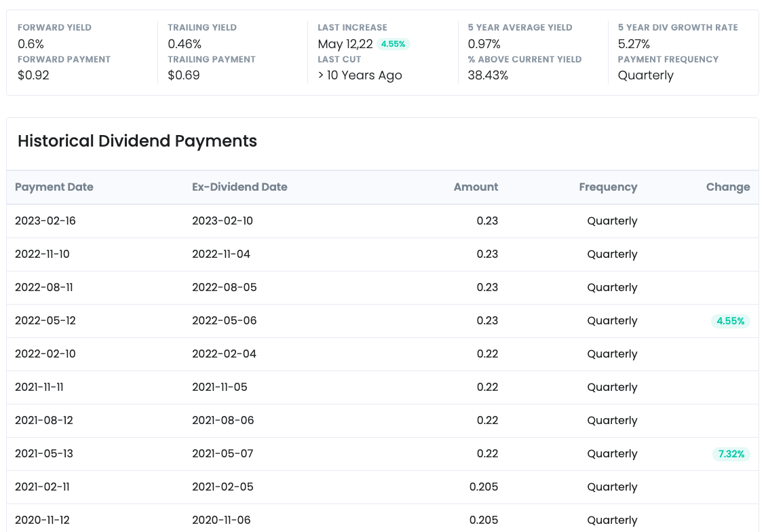Select the 2023-02-16 payment date row
This screenshot has width=766, height=532.
tap(45, 221)
